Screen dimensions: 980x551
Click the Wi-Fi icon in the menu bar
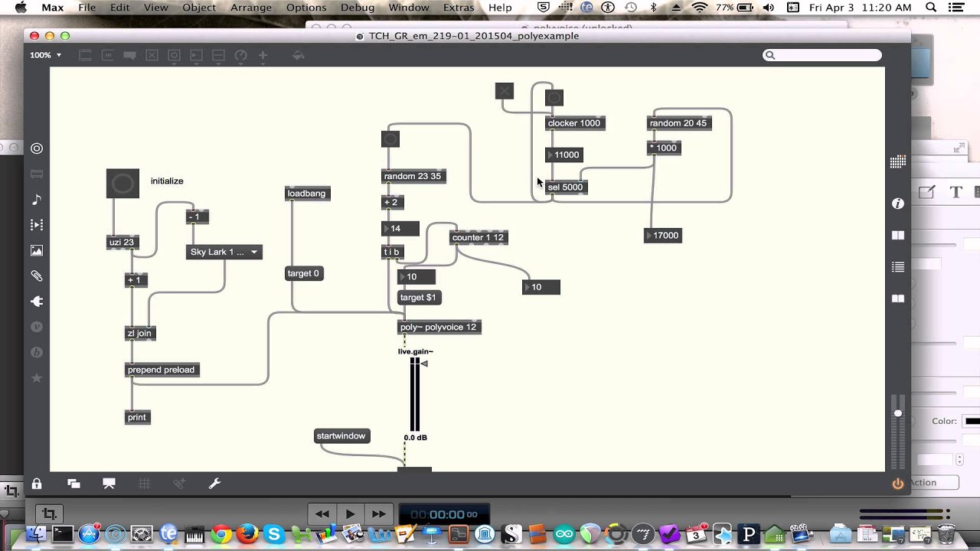(700, 8)
